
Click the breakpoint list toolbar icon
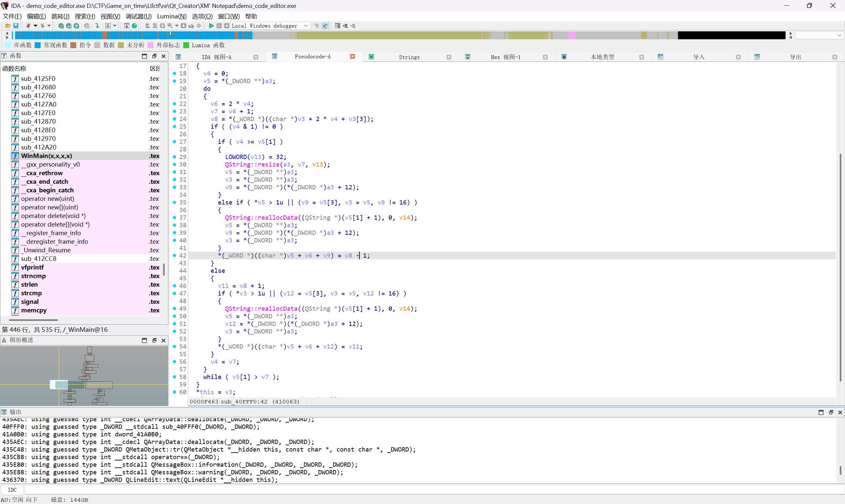click(337, 26)
